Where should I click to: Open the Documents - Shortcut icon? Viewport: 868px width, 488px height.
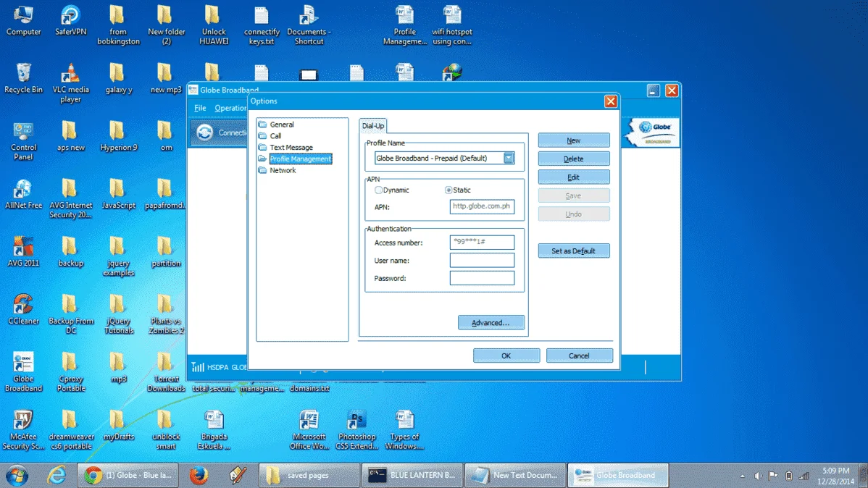click(309, 25)
